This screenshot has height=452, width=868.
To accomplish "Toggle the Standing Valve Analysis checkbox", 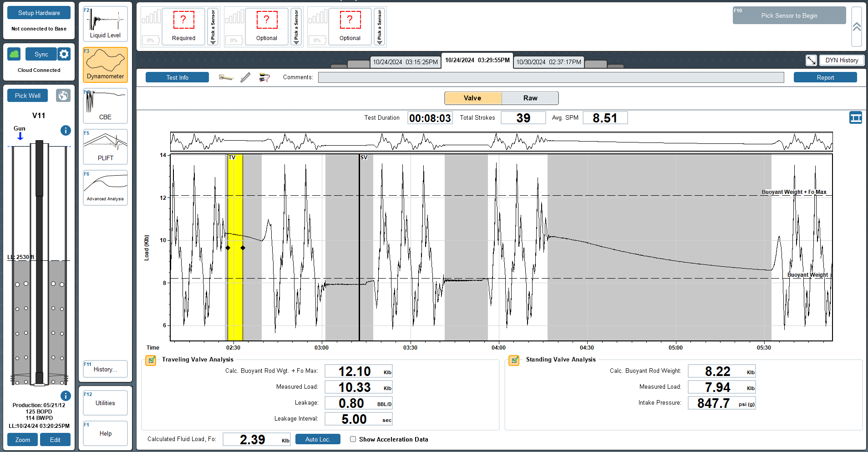I will [x=514, y=360].
